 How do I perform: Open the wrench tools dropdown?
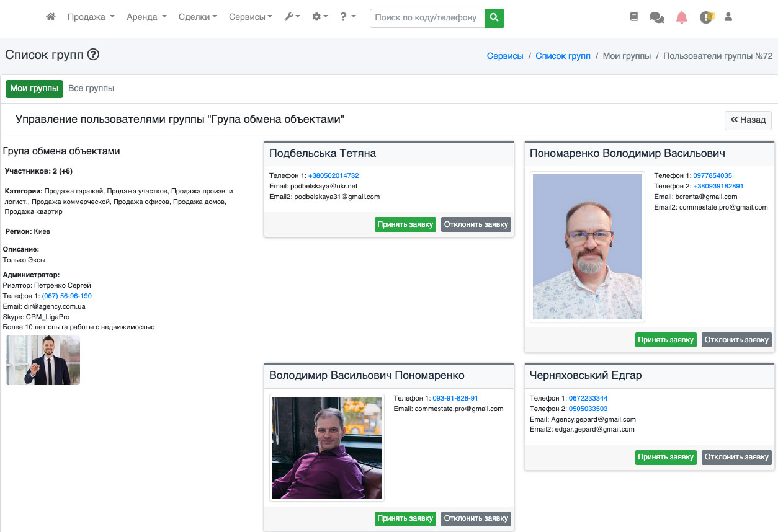292,17
